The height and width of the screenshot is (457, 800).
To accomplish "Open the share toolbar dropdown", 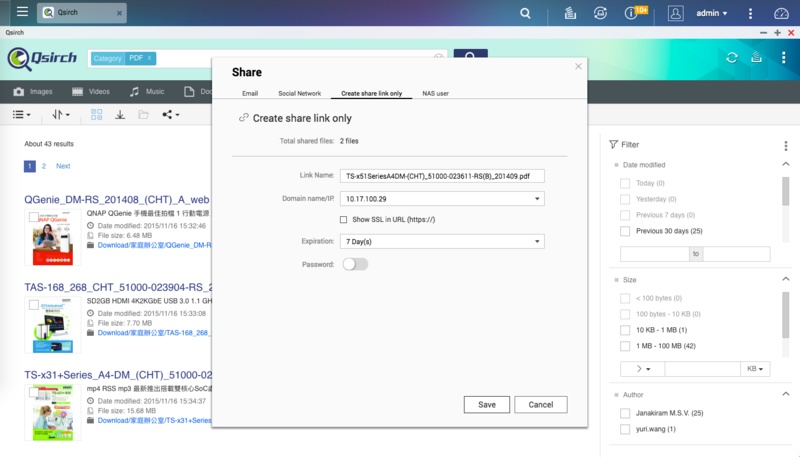I will click(x=170, y=115).
